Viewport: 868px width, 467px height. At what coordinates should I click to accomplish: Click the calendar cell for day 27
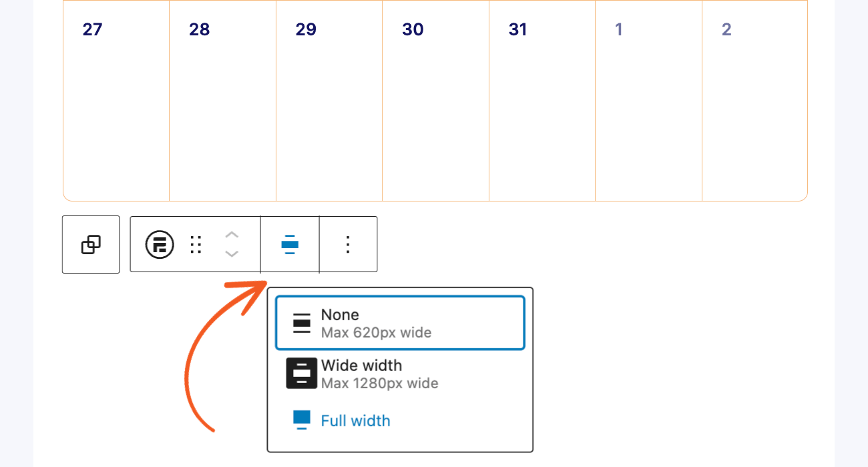pos(116,100)
